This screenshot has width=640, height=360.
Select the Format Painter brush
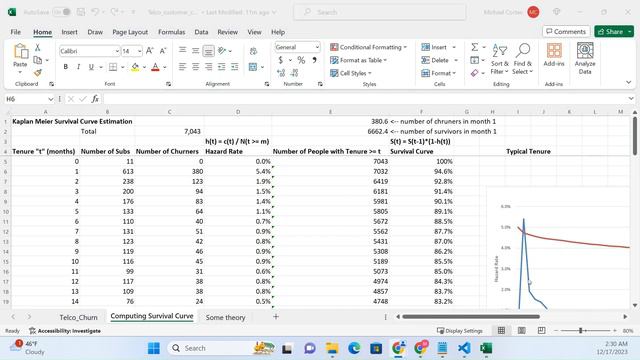38,73
